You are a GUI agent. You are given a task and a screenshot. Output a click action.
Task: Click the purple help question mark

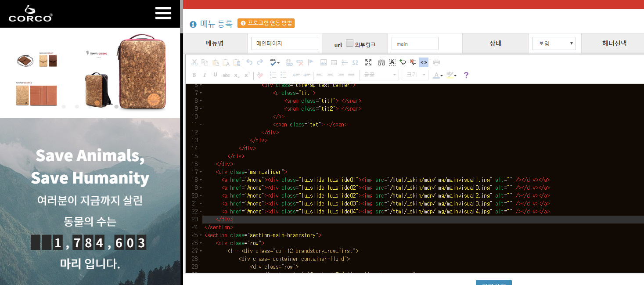pos(466,75)
